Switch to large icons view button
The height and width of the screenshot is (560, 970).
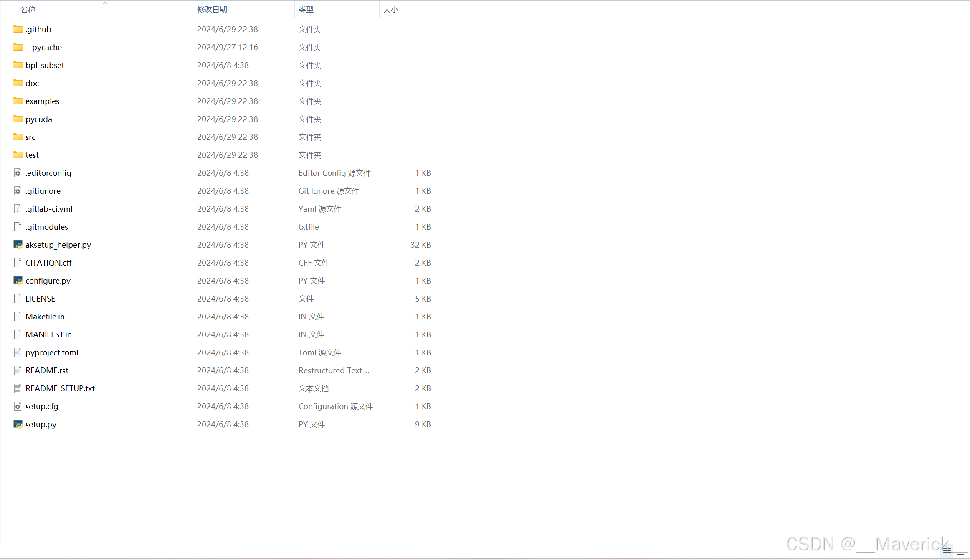point(960,551)
